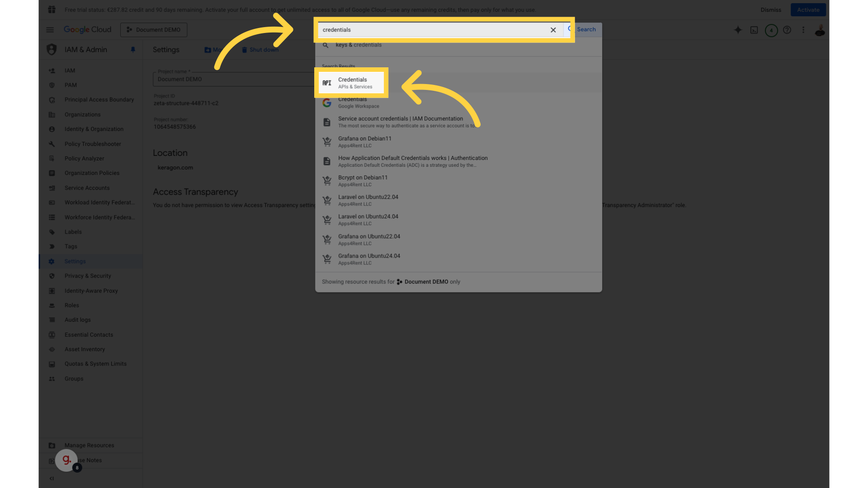Open Privacy & Security sidebar item
Screen dimensions: 868x488
point(90,276)
